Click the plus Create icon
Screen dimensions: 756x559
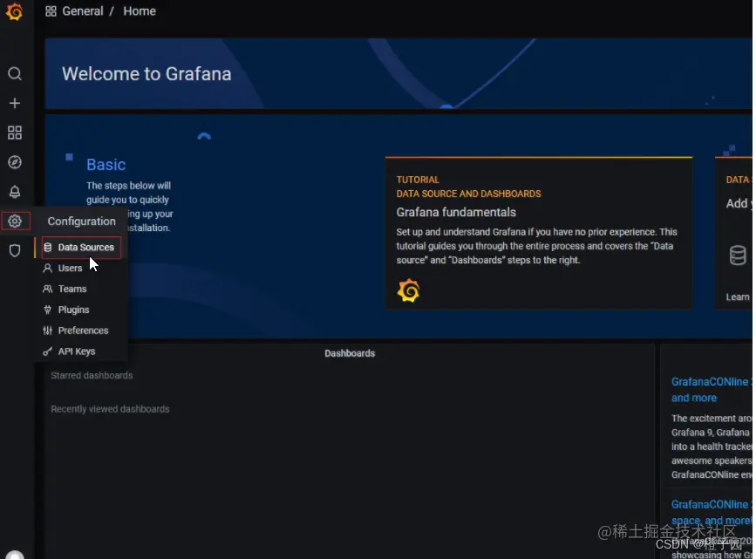[15, 103]
